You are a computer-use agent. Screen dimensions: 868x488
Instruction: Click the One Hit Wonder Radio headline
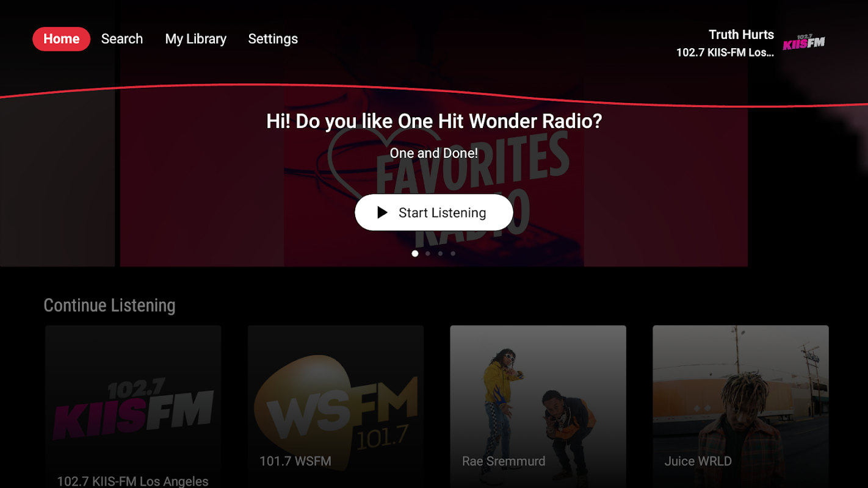click(434, 121)
